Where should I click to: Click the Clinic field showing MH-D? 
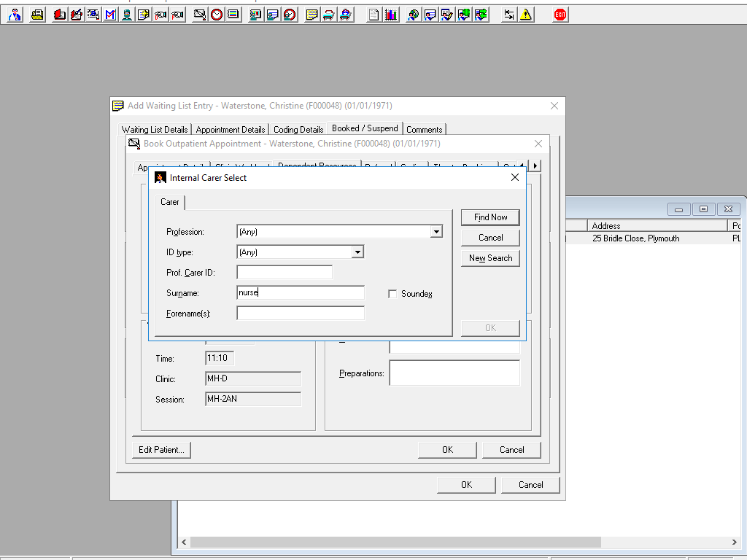(253, 378)
